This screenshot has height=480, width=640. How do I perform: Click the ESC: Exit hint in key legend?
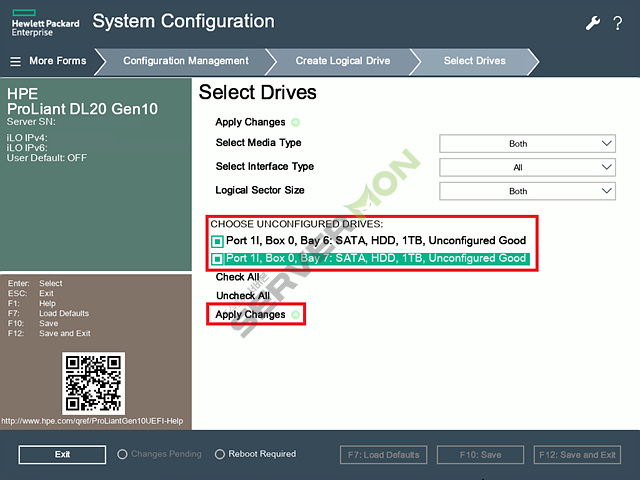coord(31,293)
